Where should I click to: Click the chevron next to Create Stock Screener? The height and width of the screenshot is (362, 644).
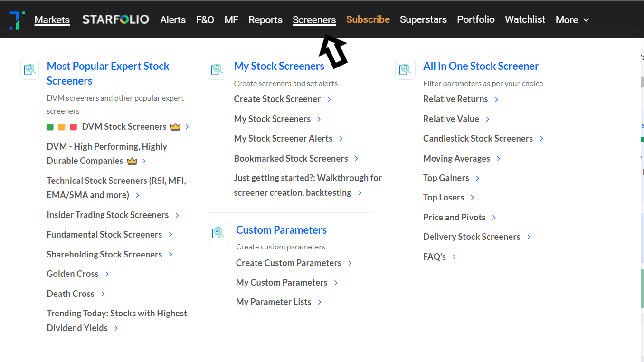coord(329,99)
